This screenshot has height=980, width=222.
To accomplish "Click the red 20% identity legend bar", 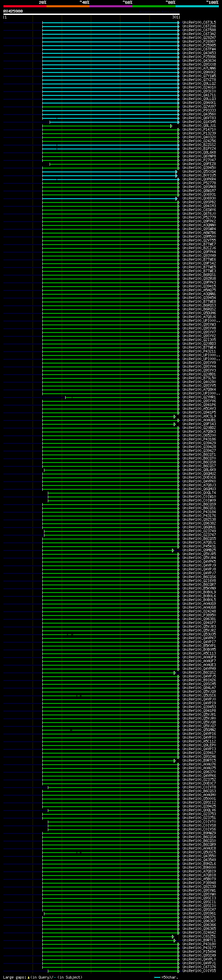I will click(25, 6).
